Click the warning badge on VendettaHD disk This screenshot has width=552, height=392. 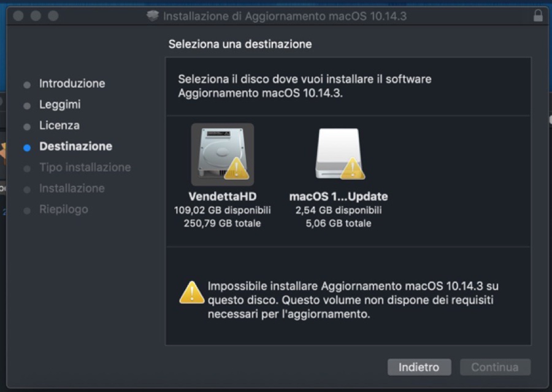tap(237, 168)
